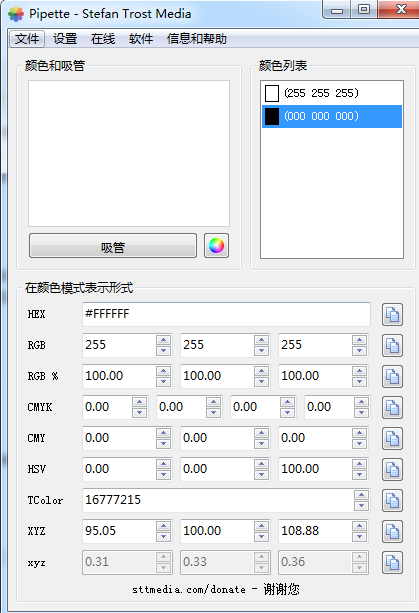419x613 pixels.
Task: Copy the XYZ row values icon
Action: (x=392, y=531)
